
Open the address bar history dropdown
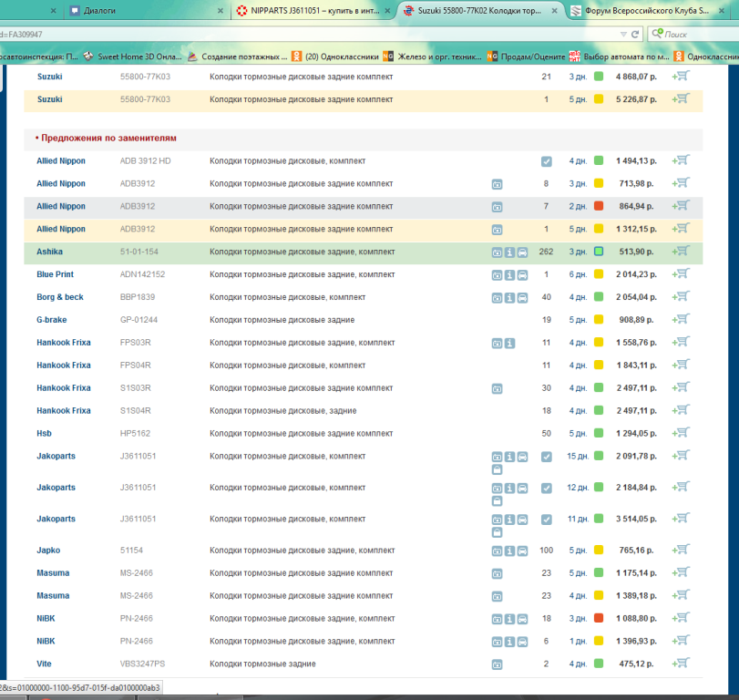tap(623, 34)
